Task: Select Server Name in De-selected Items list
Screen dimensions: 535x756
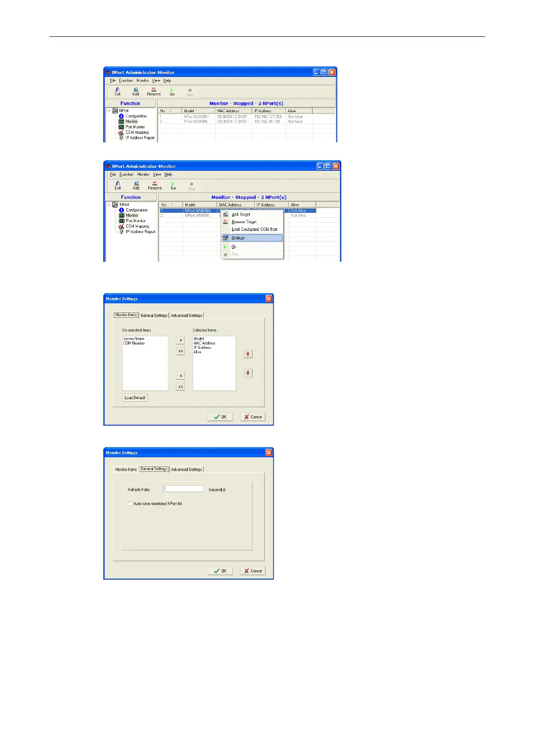Action: point(134,339)
